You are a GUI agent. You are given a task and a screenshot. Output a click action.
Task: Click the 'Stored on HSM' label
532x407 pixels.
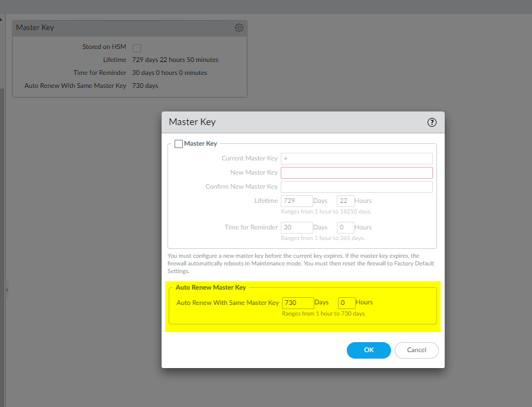(x=104, y=47)
